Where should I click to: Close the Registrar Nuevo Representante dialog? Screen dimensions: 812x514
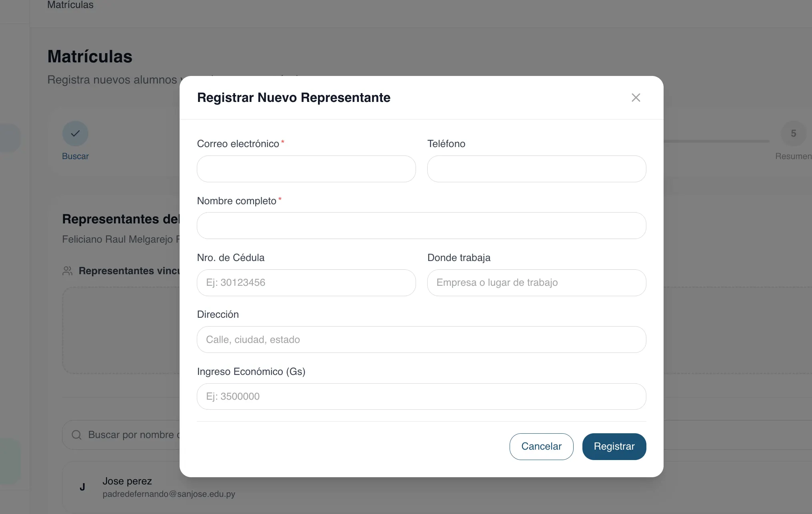(636, 98)
